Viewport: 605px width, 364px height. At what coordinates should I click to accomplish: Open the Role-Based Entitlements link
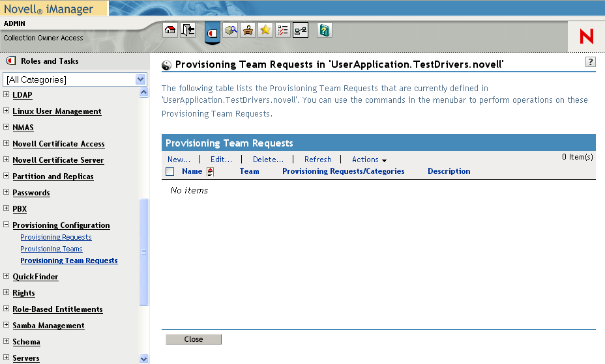click(x=58, y=309)
